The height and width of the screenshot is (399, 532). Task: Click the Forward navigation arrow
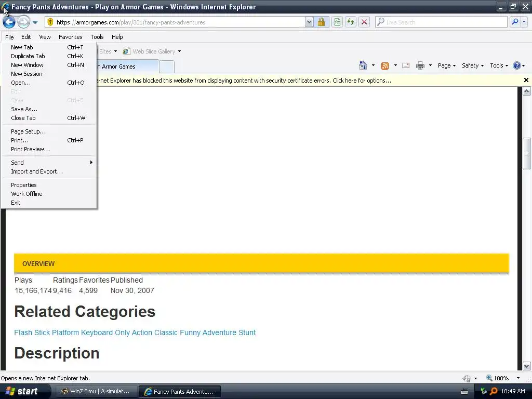coord(23,22)
